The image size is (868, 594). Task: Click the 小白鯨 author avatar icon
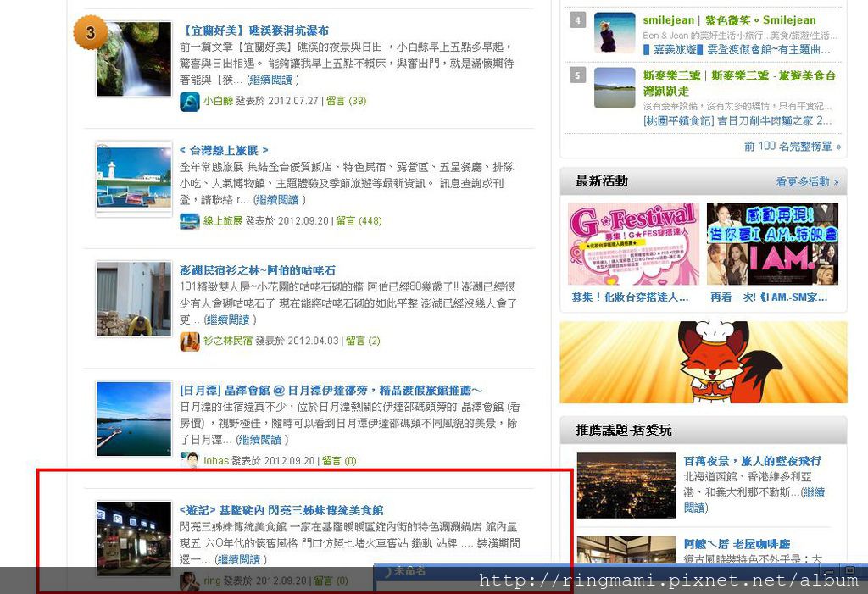click(190, 102)
